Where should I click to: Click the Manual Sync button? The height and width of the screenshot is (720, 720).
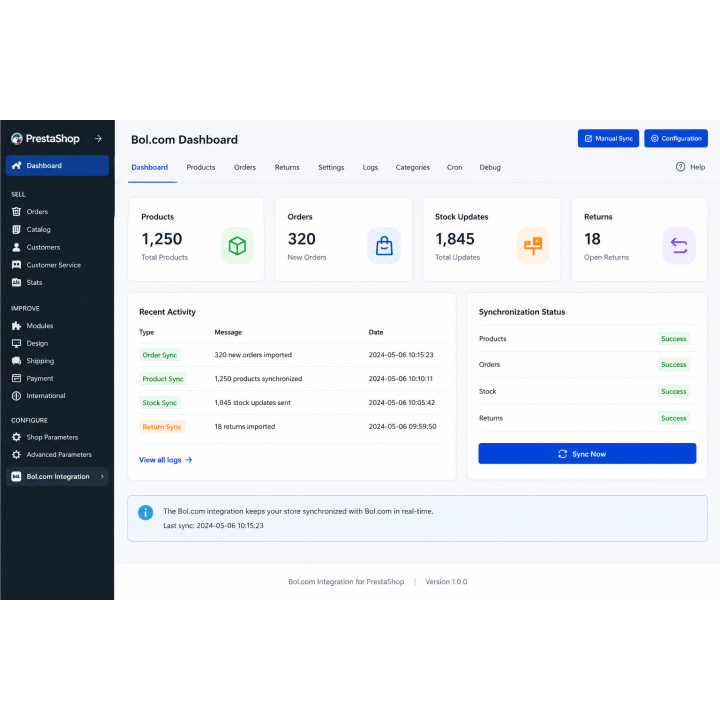[608, 138]
